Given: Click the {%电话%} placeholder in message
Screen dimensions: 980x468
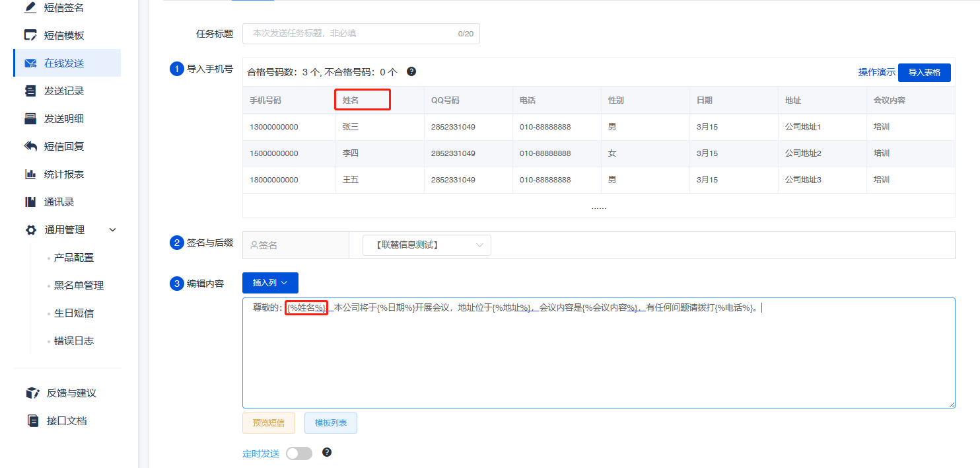Looking at the screenshot, I should coord(734,307).
